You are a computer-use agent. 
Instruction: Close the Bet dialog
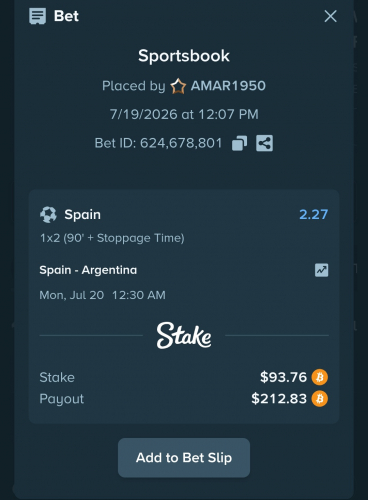[x=331, y=16]
